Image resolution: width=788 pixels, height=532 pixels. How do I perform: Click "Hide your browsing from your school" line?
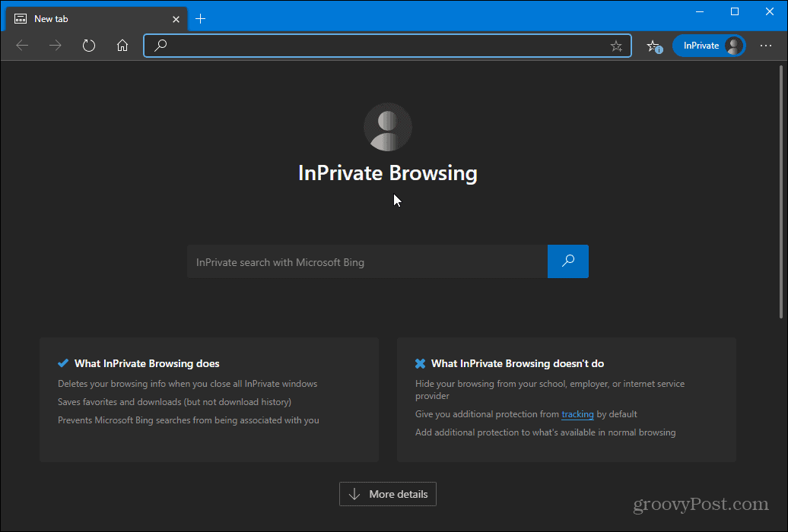tap(550, 390)
